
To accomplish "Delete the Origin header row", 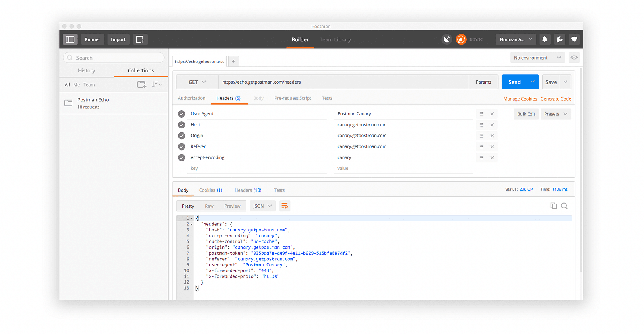I will (x=492, y=136).
